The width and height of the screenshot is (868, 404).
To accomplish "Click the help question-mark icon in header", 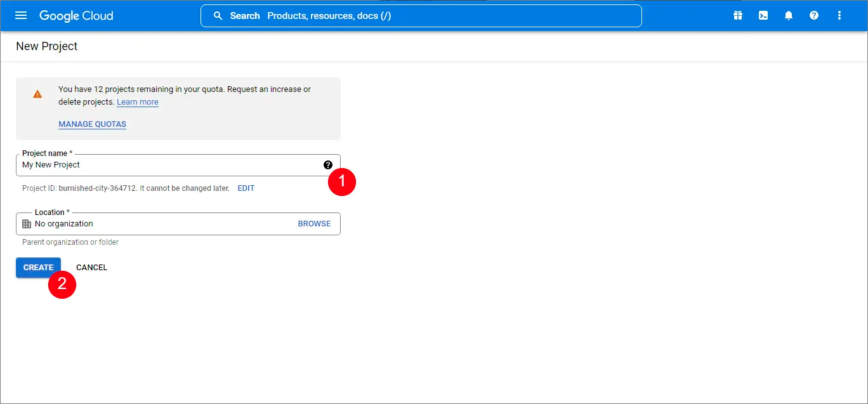I will click(x=813, y=15).
